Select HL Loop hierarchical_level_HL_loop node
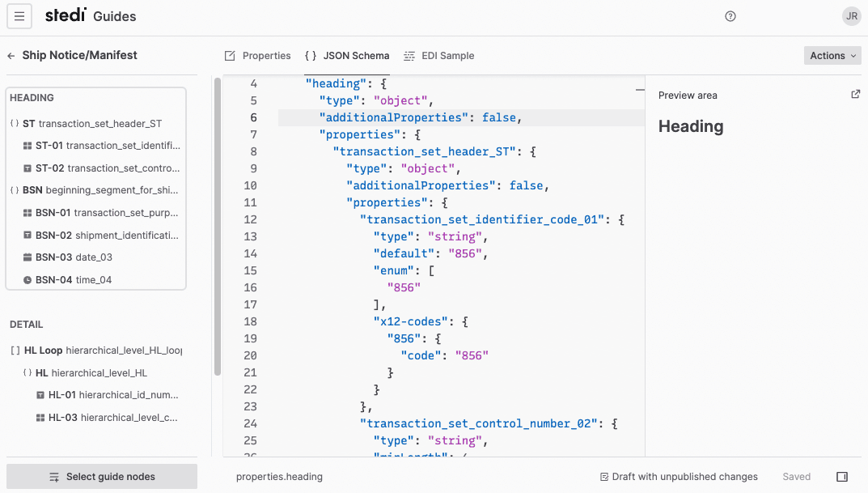The width and height of the screenshot is (868, 493). coord(95,350)
